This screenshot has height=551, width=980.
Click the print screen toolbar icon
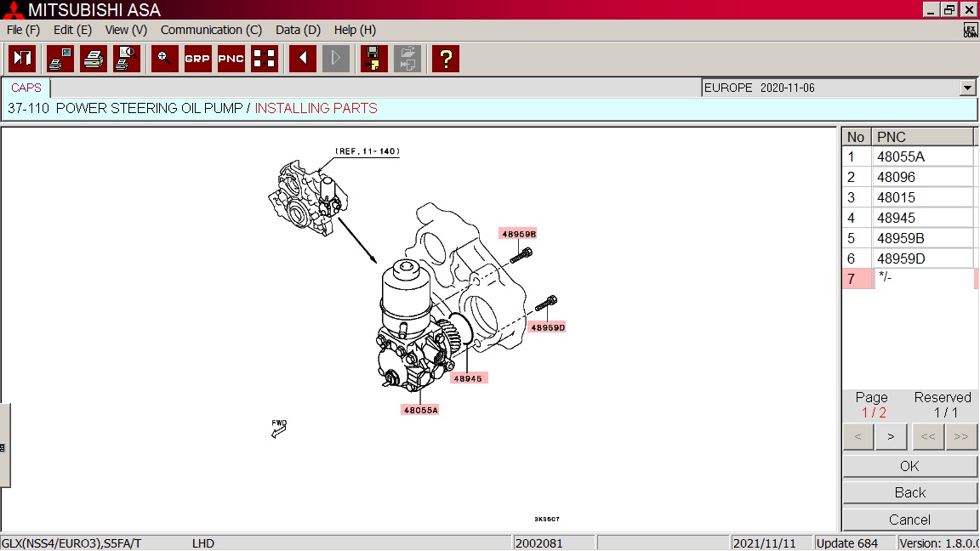(60, 59)
